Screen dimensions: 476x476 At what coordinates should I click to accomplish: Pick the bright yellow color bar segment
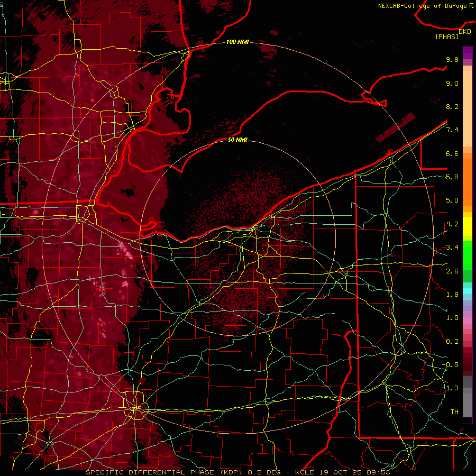click(467, 226)
